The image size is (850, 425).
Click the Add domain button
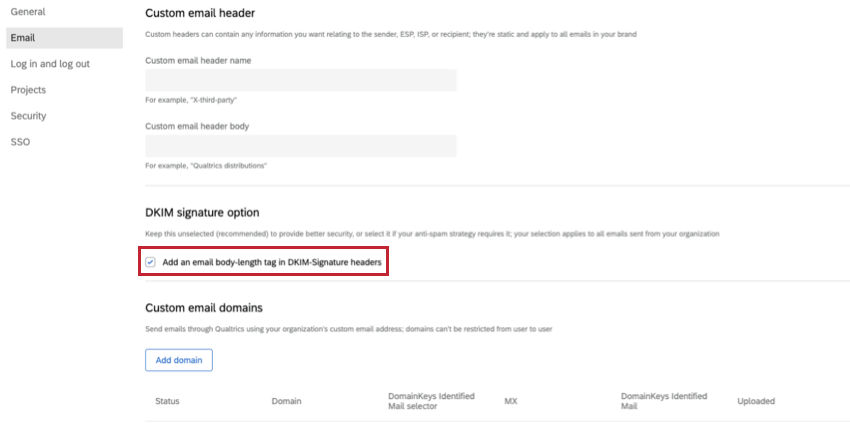tap(179, 360)
